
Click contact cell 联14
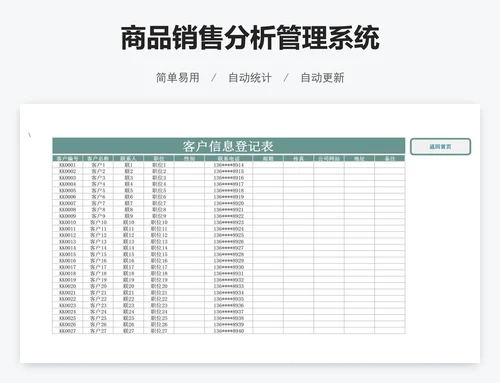coord(129,248)
